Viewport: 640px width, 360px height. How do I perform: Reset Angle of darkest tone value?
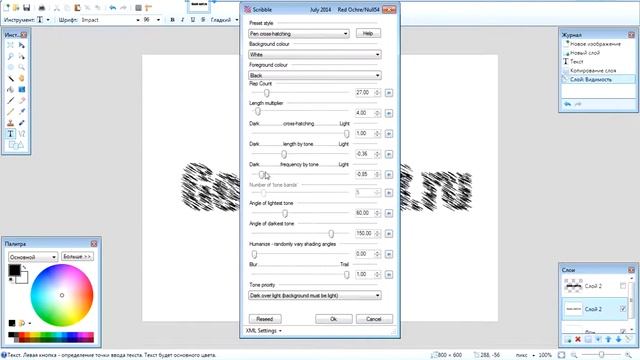pos(389,234)
